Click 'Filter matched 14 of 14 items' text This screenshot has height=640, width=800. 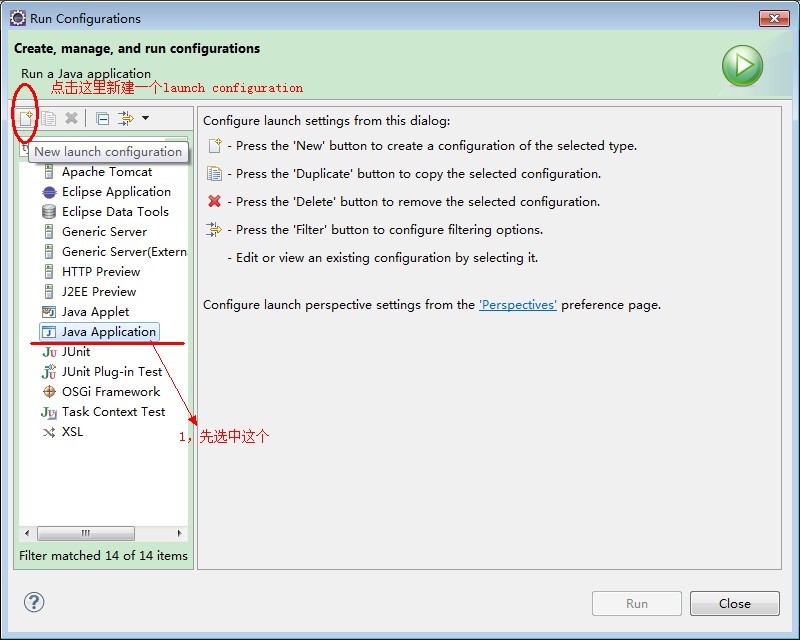coord(103,555)
